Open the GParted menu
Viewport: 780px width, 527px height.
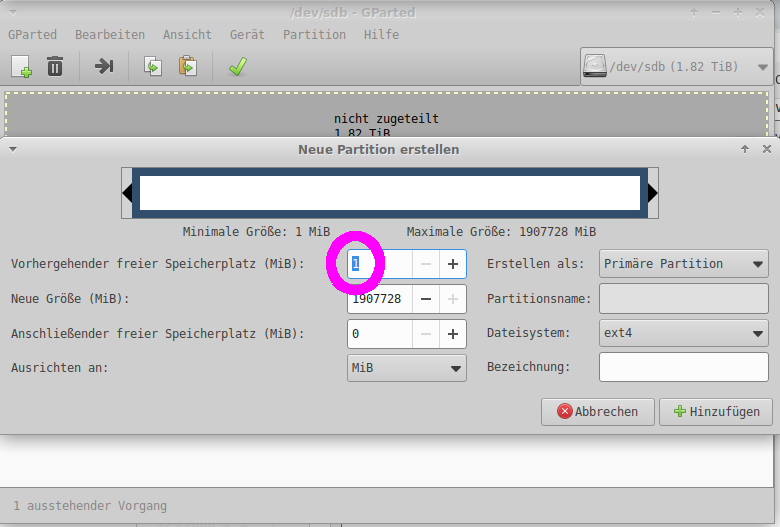pos(32,34)
